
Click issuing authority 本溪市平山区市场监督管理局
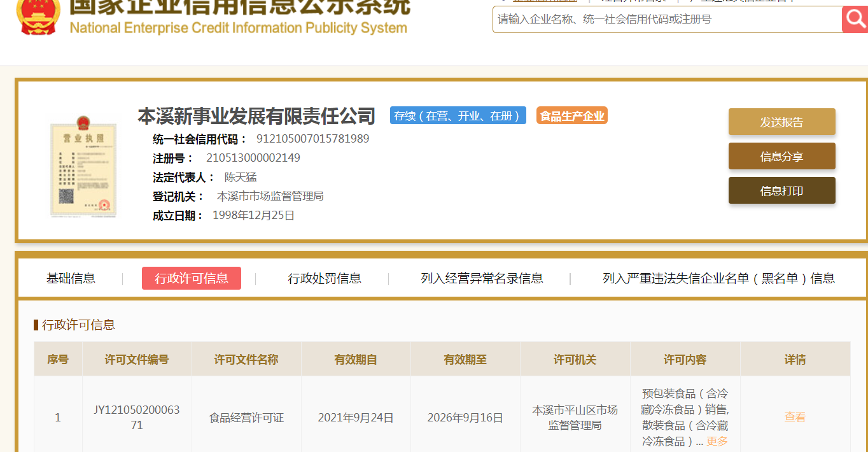[575, 417]
